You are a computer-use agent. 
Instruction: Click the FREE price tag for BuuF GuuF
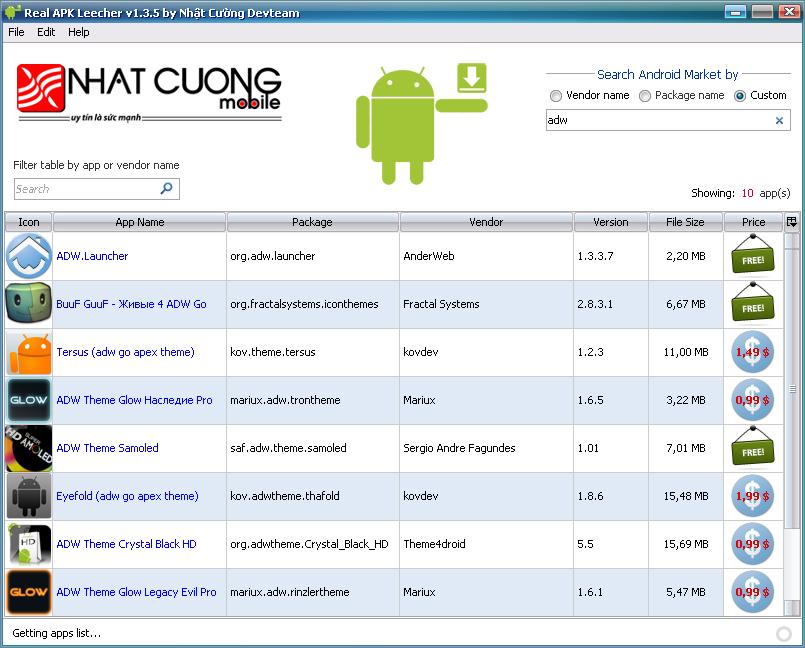click(753, 303)
